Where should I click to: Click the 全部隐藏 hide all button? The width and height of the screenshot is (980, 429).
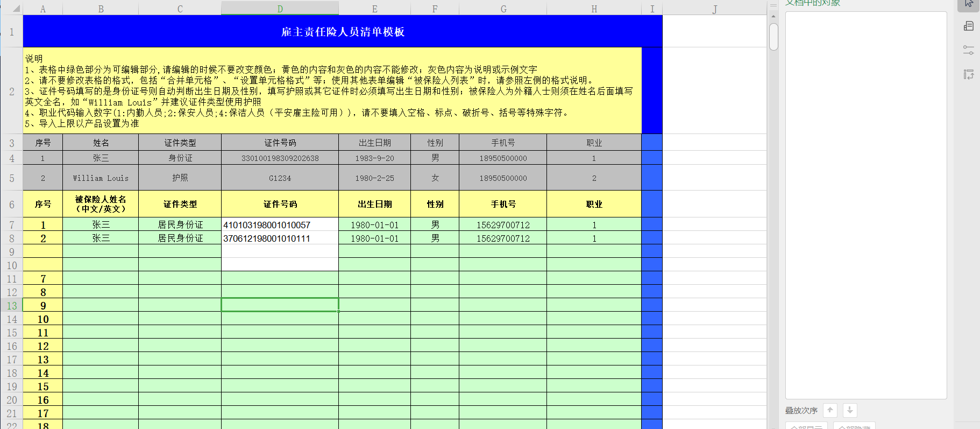coord(854,426)
